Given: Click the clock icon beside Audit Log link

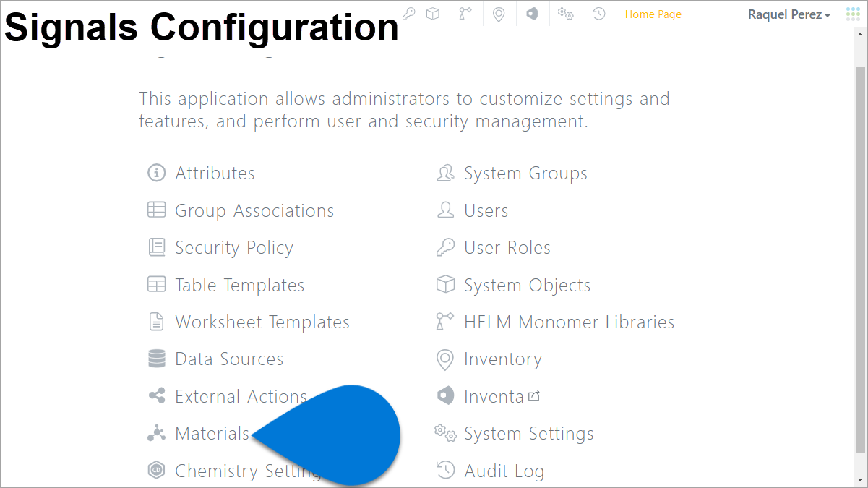Looking at the screenshot, I should (x=445, y=471).
